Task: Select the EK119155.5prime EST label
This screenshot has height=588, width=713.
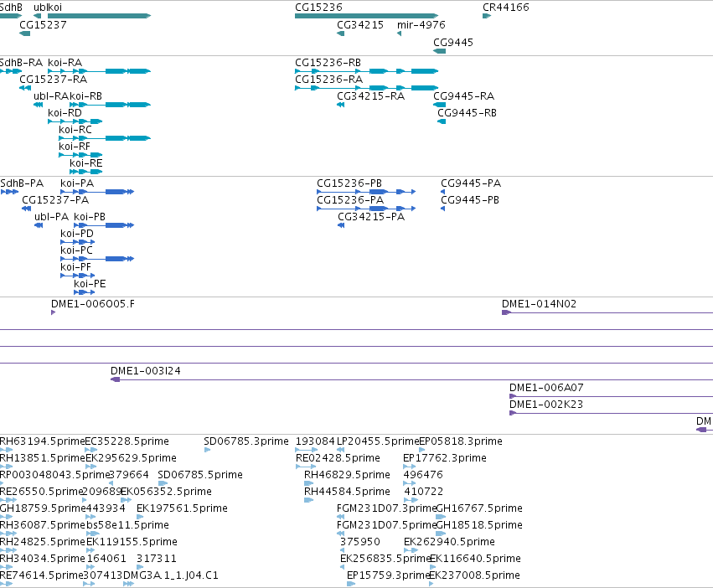Action: pos(132,543)
